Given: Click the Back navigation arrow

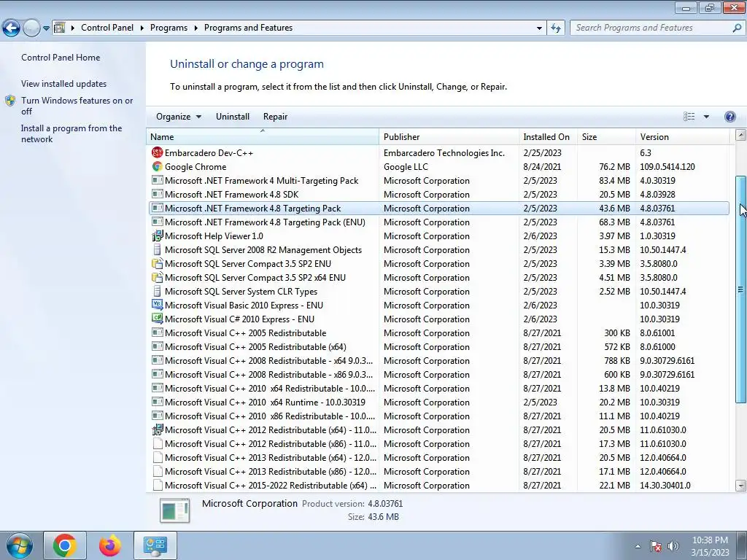Looking at the screenshot, I should (11, 28).
